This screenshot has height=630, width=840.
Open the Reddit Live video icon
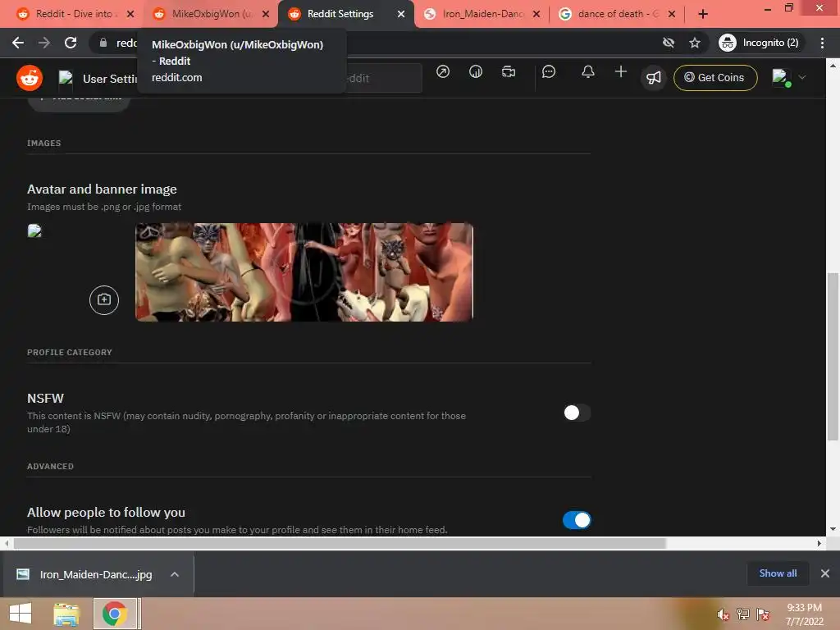[x=509, y=72]
